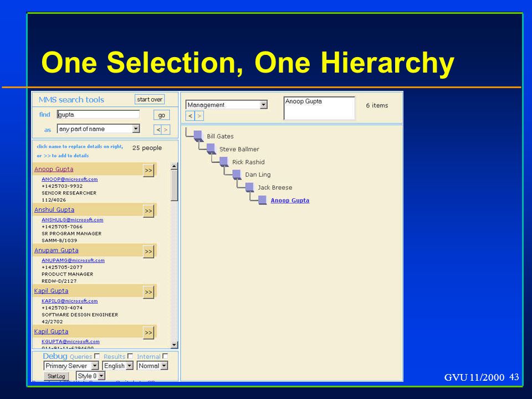Enable the Internal debug checkbox

(165, 356)
